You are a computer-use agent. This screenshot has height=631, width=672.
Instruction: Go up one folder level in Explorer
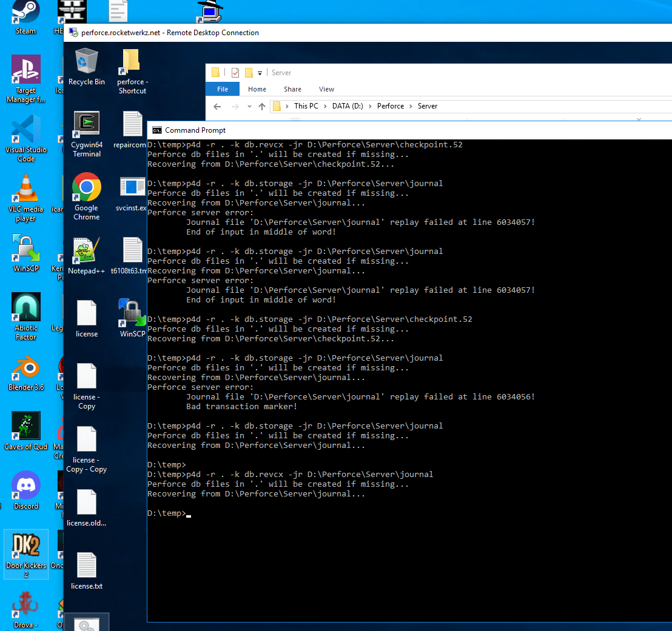pyautogui.click(x=262, y=107)
